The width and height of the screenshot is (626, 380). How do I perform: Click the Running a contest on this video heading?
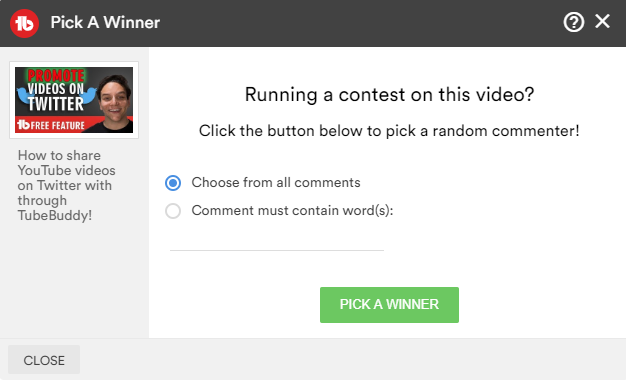(x=389, y=95)
